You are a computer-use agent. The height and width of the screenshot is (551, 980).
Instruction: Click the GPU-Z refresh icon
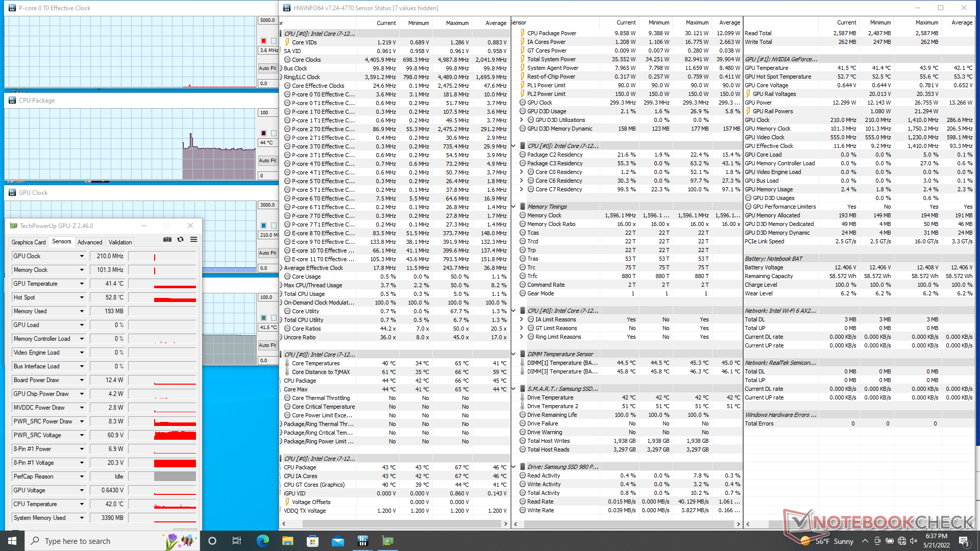point(180,239)
